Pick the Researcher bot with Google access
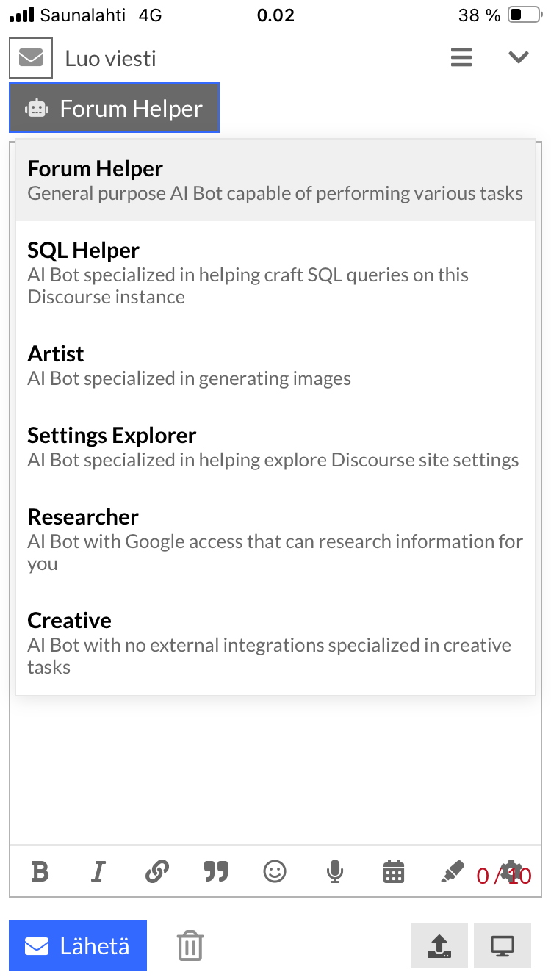 click(x=275, y=539)
